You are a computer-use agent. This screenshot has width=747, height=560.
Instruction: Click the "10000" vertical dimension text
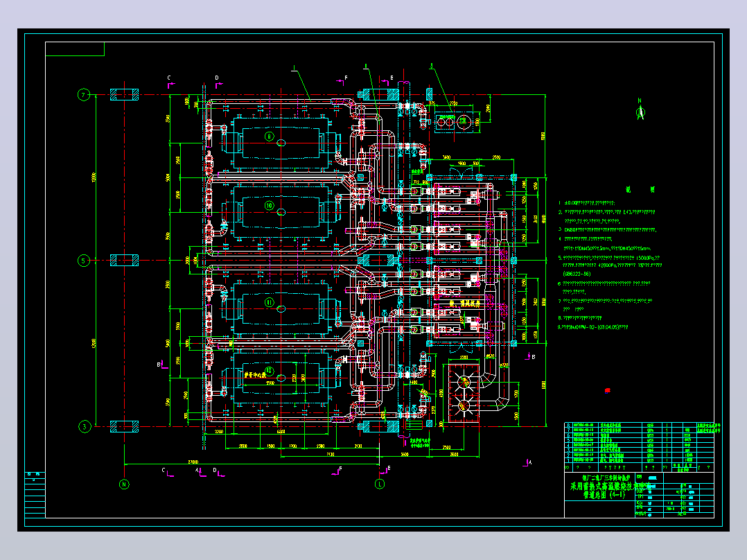[x=94, y=177]
